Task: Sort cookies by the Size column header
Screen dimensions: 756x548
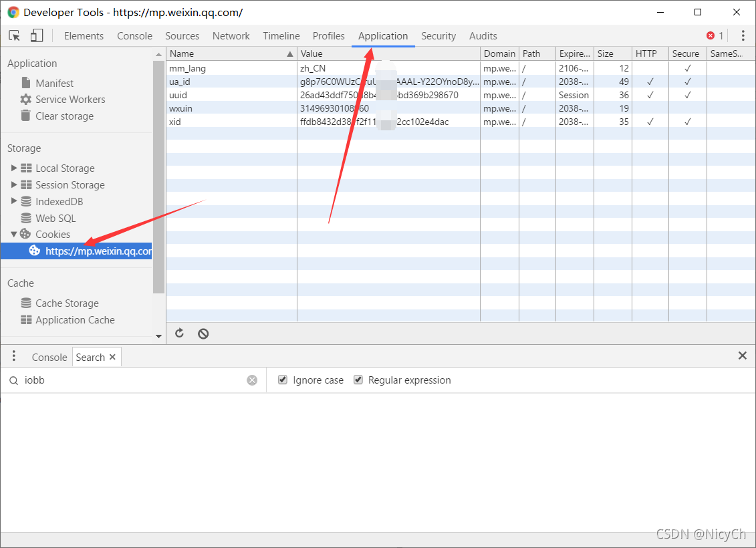Action: (612, 53)
